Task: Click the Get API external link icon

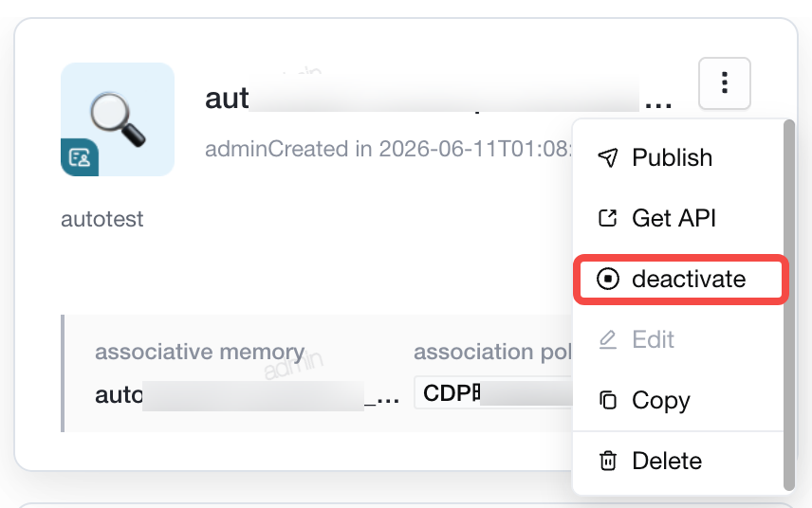Action: click(x=608, y=218)
